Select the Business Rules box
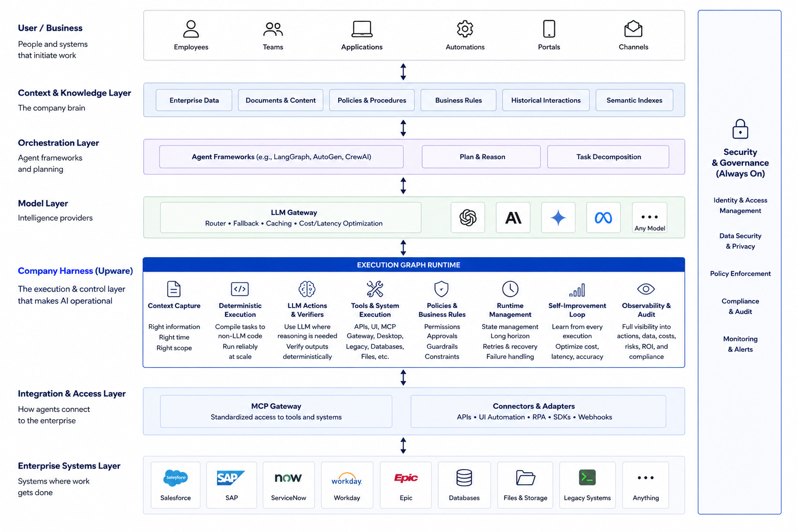 pyautogui.click(x=458, y=100)
